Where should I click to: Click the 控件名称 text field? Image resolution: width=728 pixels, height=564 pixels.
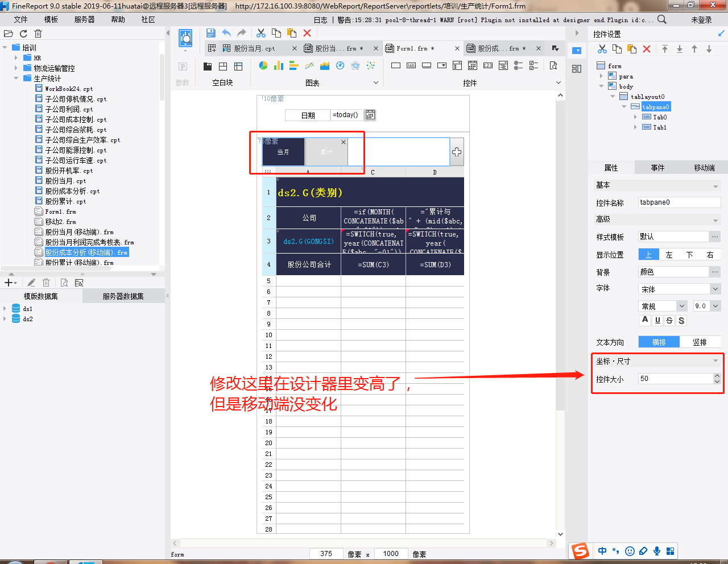(x=680, y=202)
